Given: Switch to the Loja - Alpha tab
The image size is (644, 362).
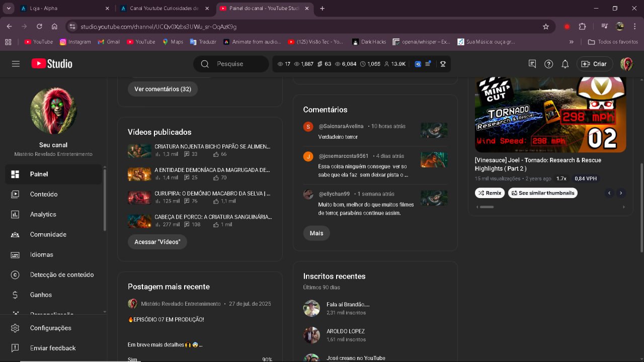Looking at the screenshot, I should (64, 9).
